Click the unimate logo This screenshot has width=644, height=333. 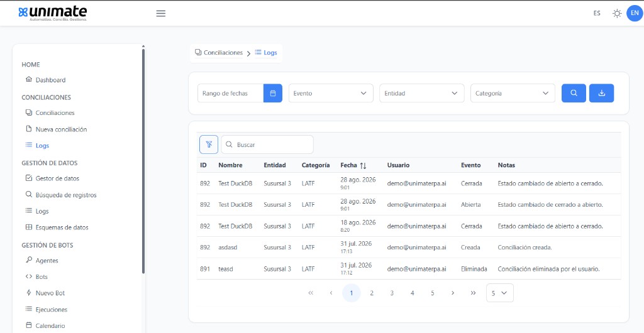53,13
